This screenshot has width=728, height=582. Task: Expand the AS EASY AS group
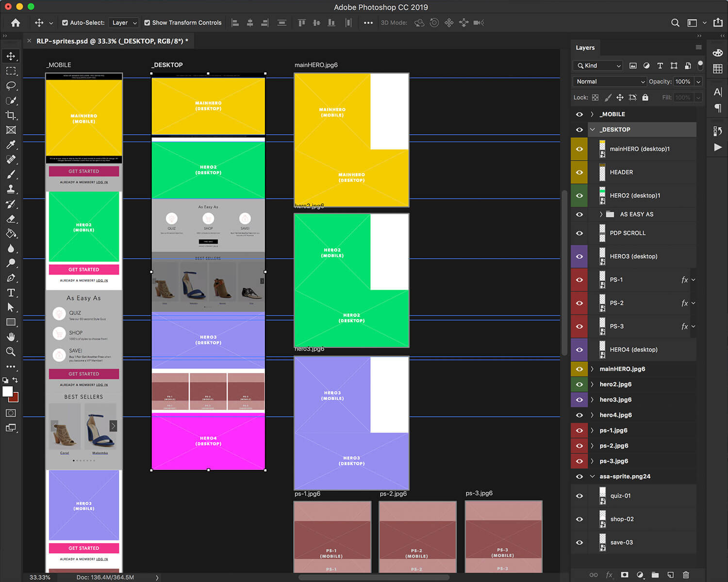(x=601, y=214)
